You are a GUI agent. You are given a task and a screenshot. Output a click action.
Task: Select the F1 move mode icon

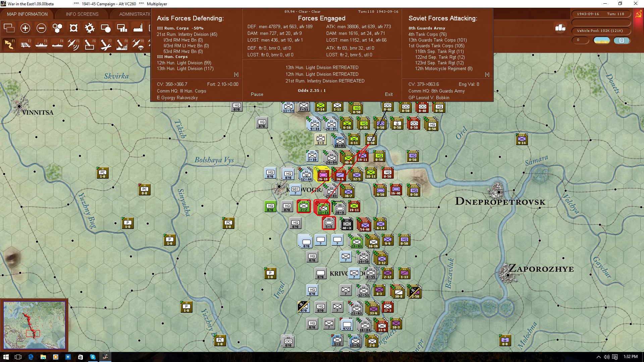(x=9, y=44)
